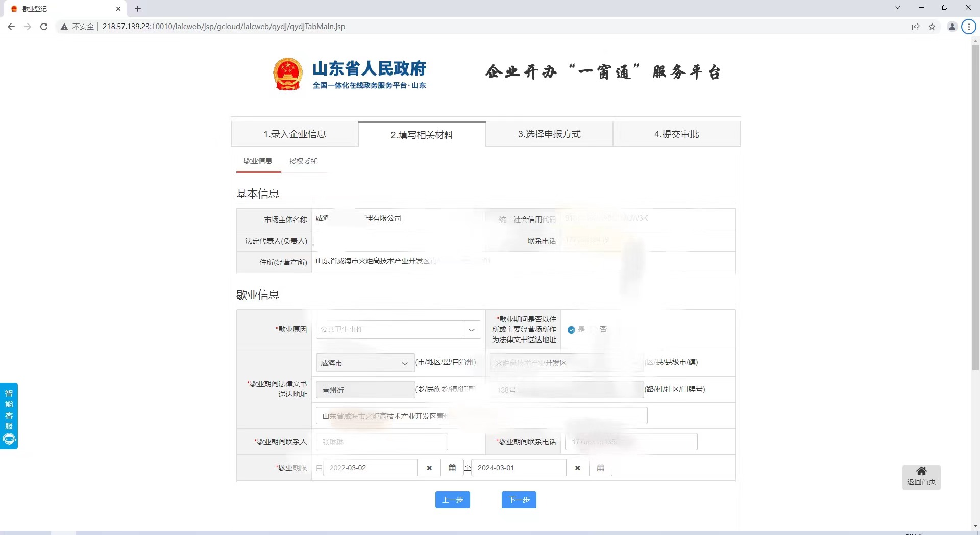This screenshot has height=535, width=980.
Task: Bookmark this page with star icon
Action: point(932,27)
